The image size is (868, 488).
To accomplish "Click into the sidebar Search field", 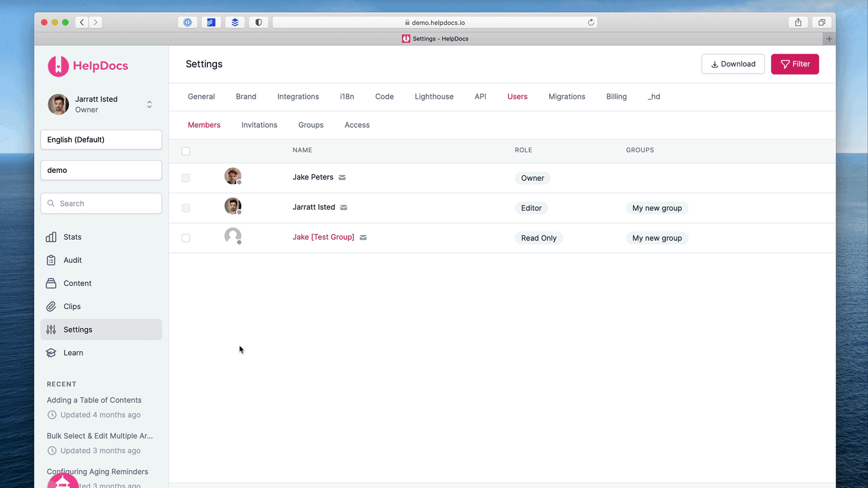I will [x=101, y=204].
